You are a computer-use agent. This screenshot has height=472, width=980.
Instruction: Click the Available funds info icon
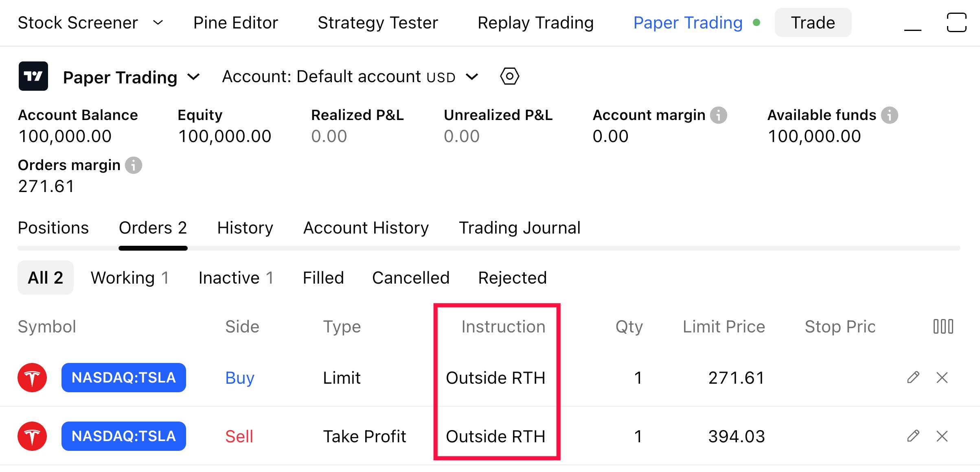[889, 115]
